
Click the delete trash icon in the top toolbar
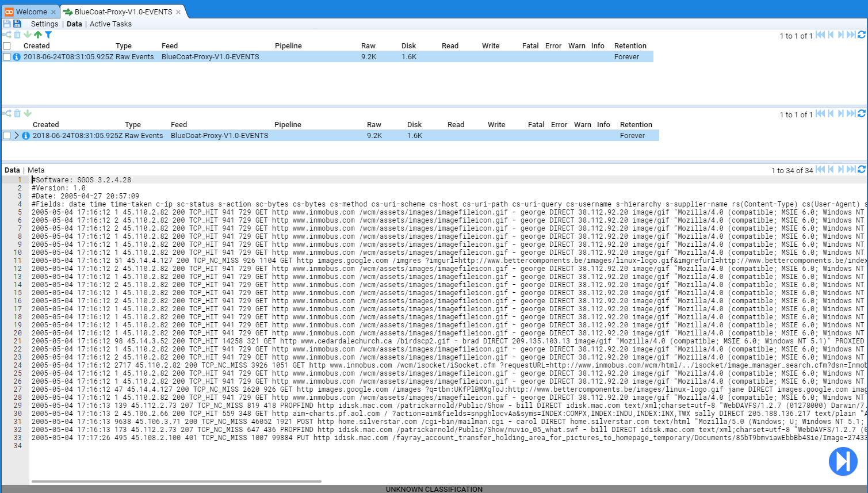point(17,35)
